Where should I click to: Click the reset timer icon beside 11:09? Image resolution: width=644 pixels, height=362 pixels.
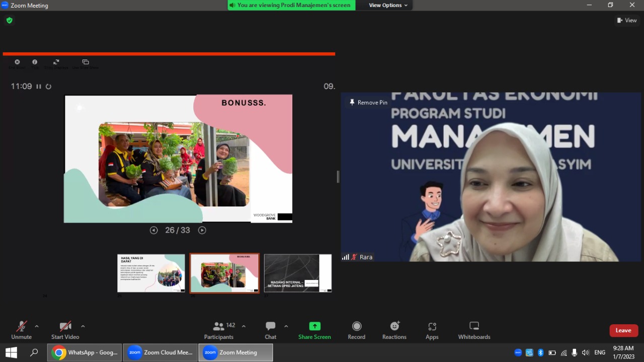point(48,87)
